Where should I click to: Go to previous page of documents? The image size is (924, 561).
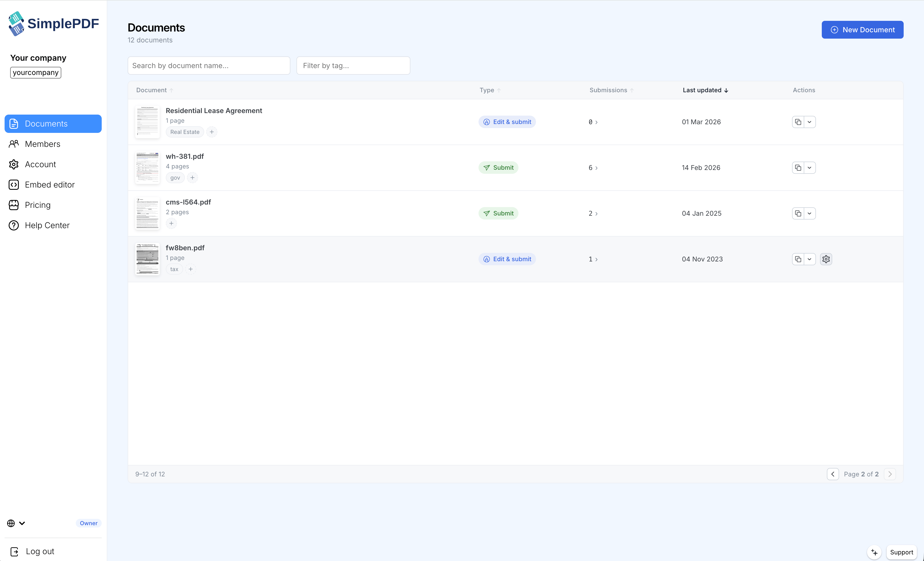tap(832, 474)
